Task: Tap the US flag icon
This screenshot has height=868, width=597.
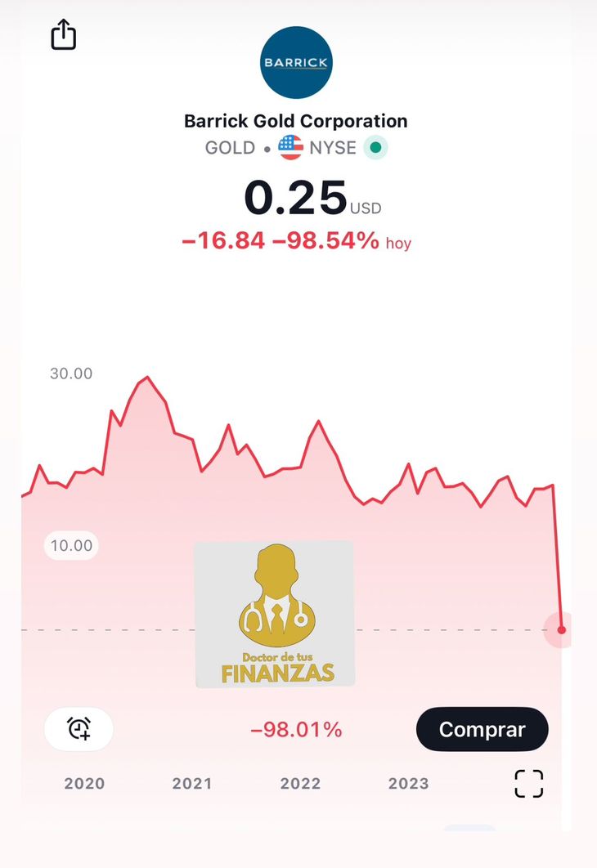Action: [x=291, y=148]
